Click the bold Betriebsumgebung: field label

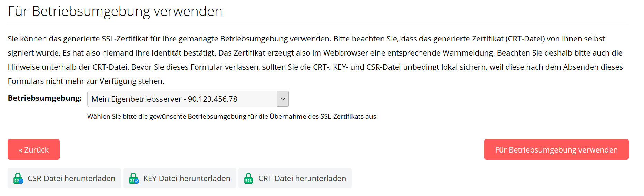coord(45,98)
